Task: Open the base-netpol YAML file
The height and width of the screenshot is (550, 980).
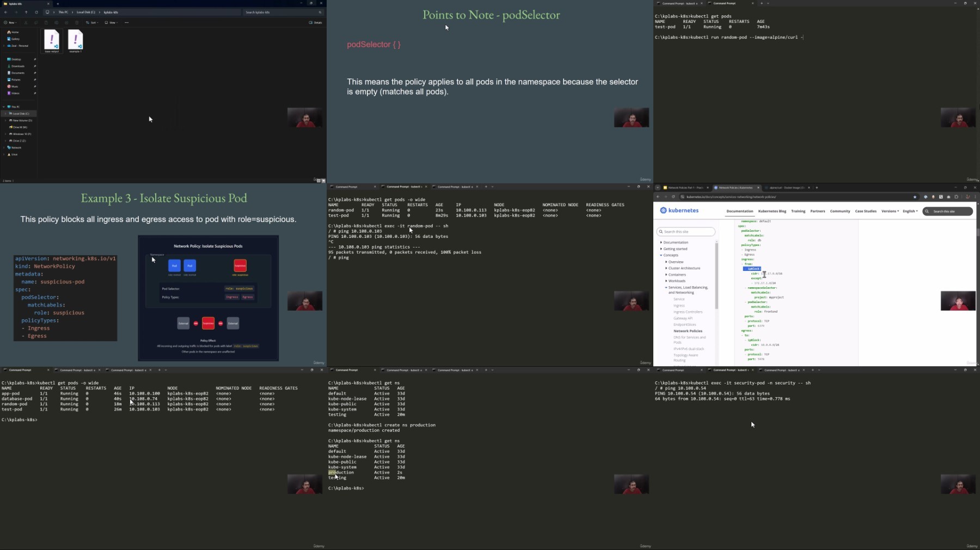Action: point(52,41)
